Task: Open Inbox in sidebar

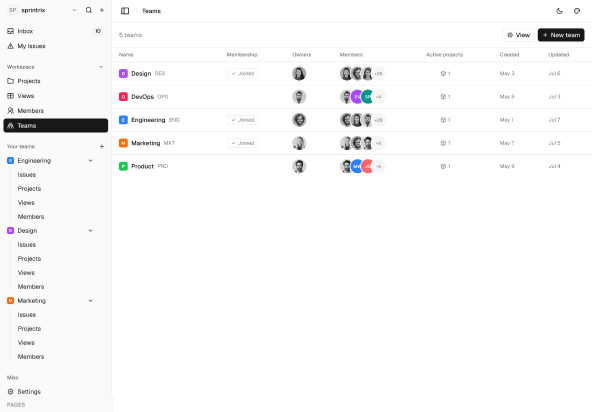Action: point(56,31)
